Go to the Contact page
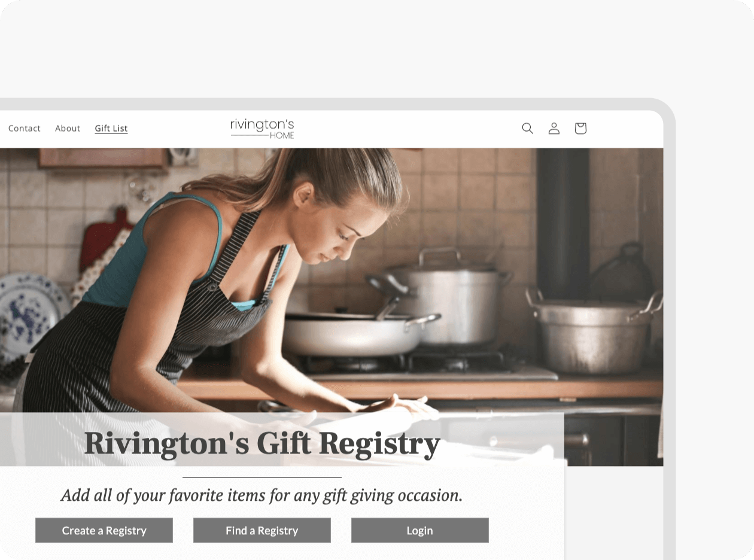The height and width of the screenshot is (560, 754). [x=25, y=128]
